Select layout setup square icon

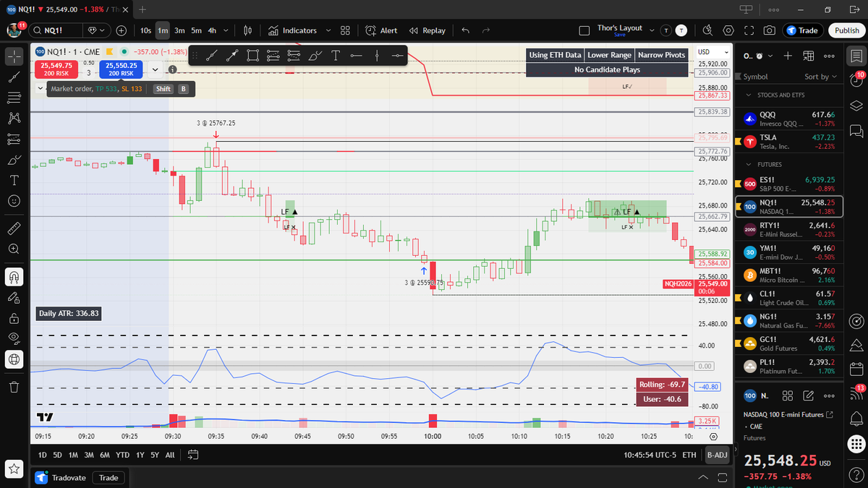pyautogui.click(x=584, y=30)
